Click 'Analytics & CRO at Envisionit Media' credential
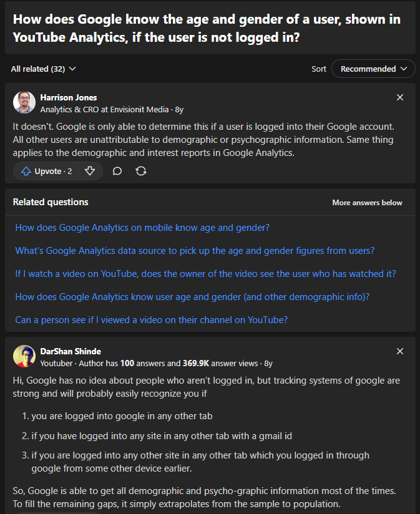Viewport: 420px width, 514px height. click(x=105, y=110)
